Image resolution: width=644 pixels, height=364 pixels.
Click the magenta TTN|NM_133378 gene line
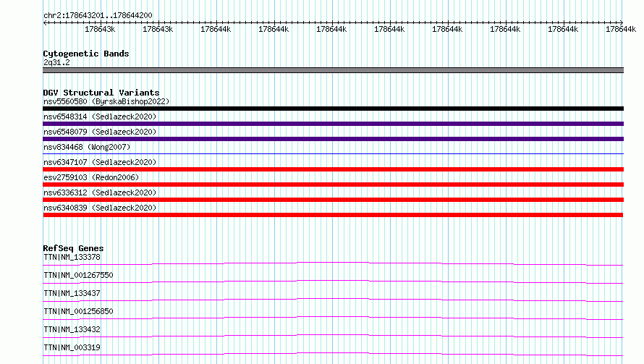pyautogui.click(x=333, y=263)
